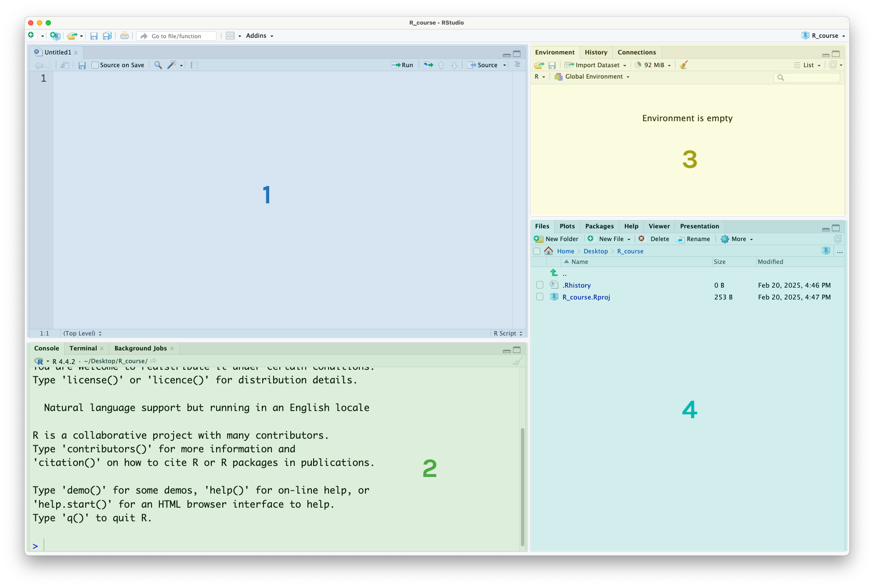The height and width of the screenshot is (588, 874).
Task: Go to next section down arrow
Action: tap(455, 65)
